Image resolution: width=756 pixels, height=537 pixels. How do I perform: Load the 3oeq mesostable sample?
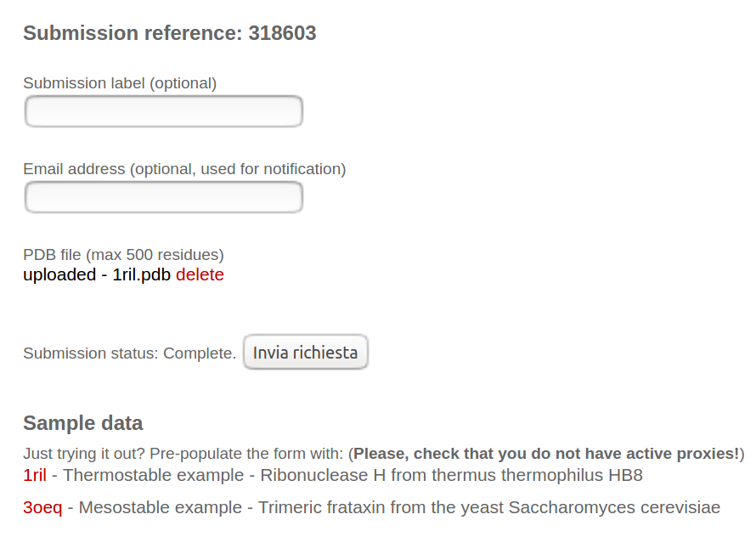point(42,508)
